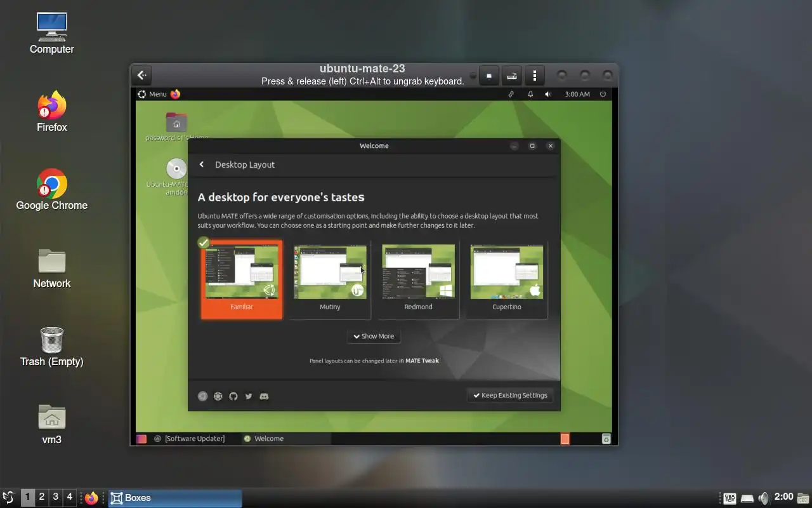This screenshot has width=812, height=508.
Task: Choose the Mutiny desktop layout
Action: (x=330, y=279)
